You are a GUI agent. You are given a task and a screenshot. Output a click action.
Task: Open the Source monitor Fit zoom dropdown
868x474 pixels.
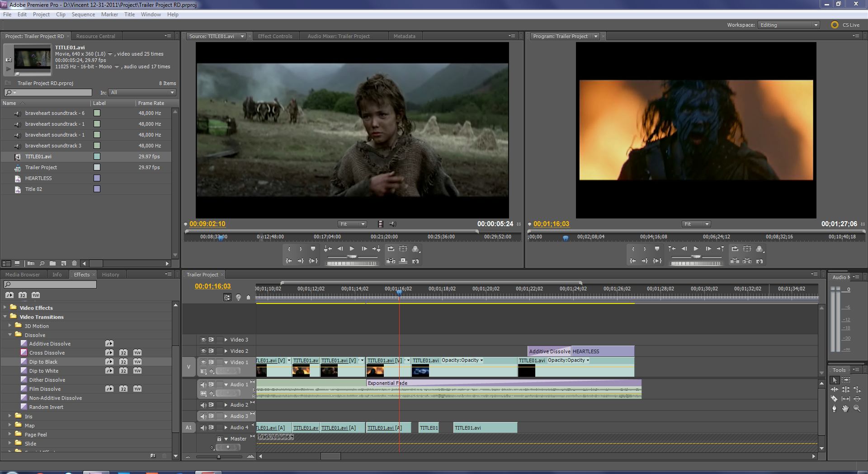[352, 224]
